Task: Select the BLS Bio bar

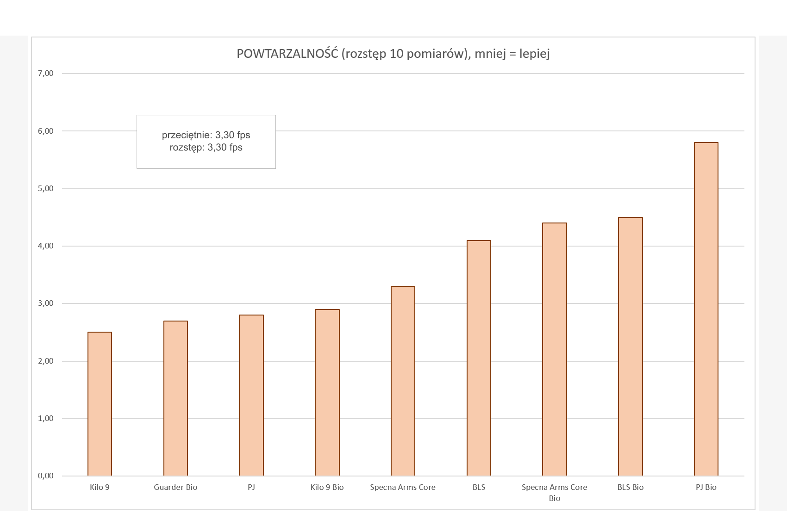Action: point(630,346)
